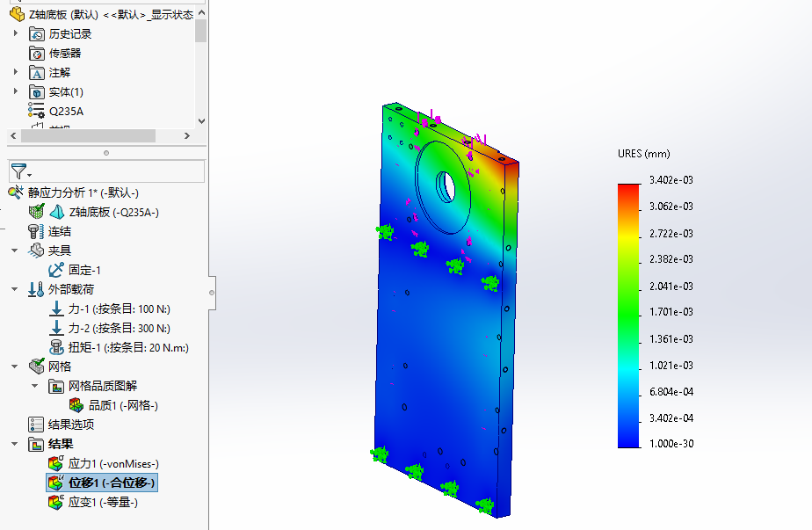
Task: Collapse the 网格 mesh node
Action: point(14,367)
